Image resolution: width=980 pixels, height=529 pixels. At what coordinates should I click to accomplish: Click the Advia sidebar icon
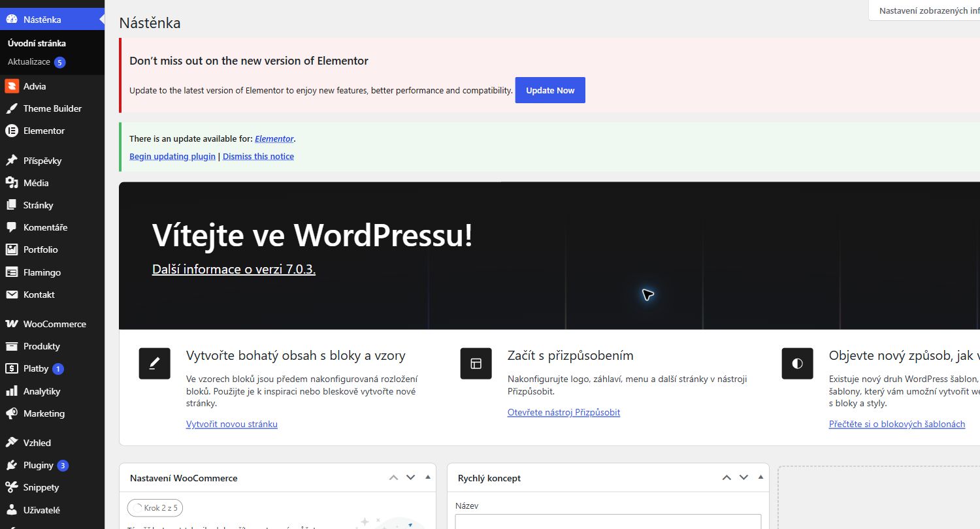(12, 86)
